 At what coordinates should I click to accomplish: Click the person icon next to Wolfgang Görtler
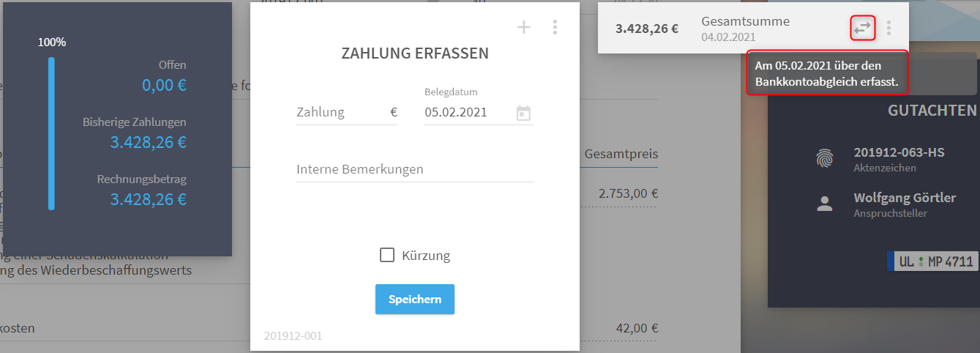pyautogui.click(x=825, y=204)
